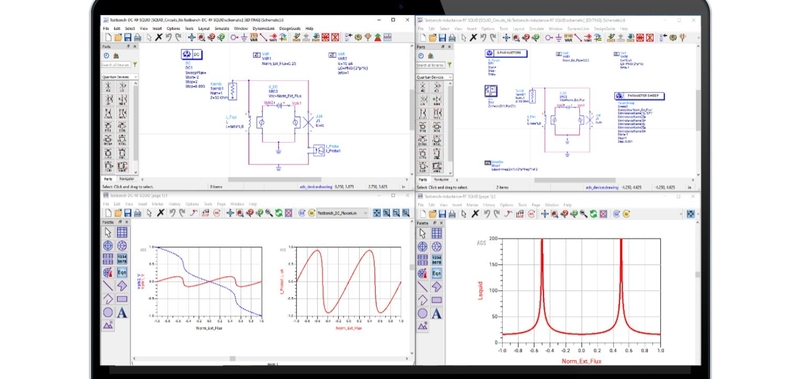
Task: Toggle the float pin of the left Parts panel
Action: click(x=128, y=46)
